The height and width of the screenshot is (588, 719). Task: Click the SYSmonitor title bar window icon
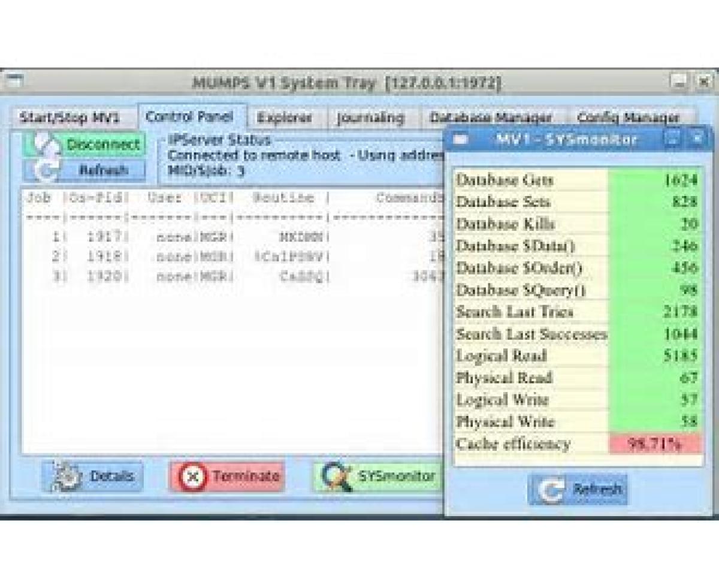pos(461,140)
